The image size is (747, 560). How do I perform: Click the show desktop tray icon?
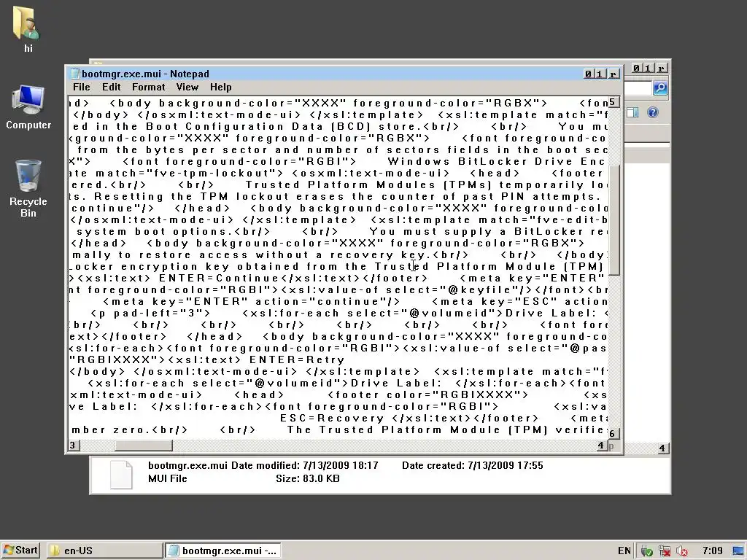click(738, 551)
